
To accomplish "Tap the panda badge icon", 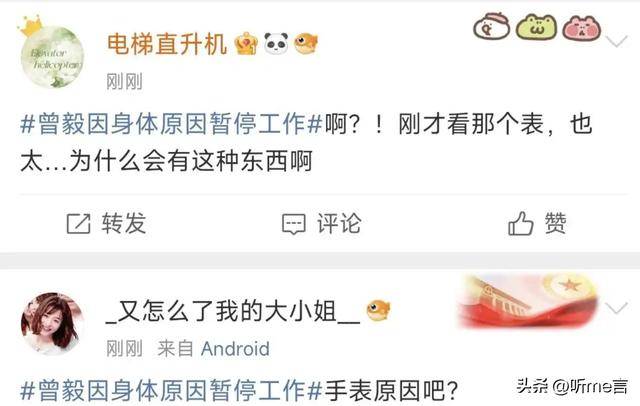I will coord(276,43).
